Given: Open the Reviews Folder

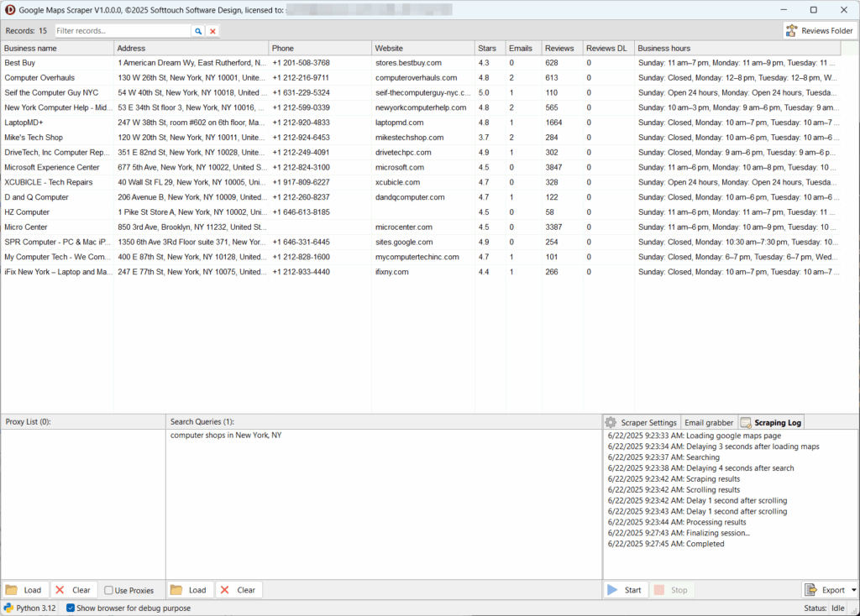Looking at the screenshot, I should click(819, 31).
